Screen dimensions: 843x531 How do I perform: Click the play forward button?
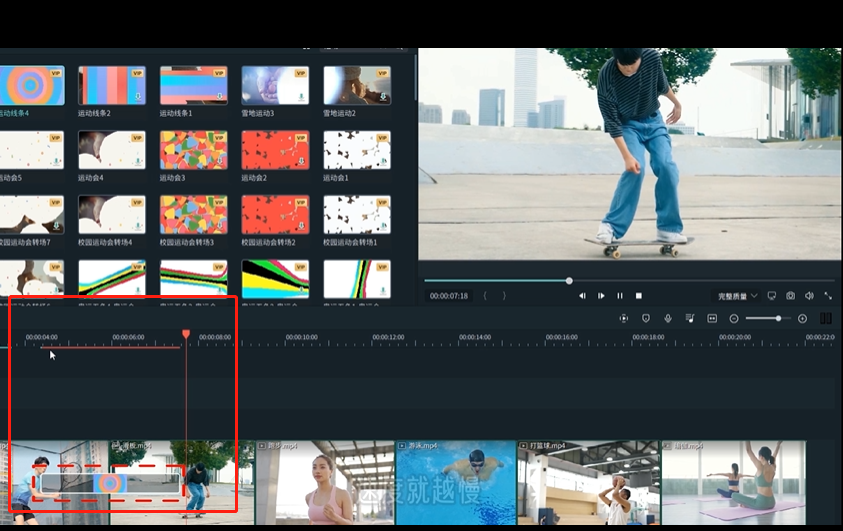click(x=601, y=296)
